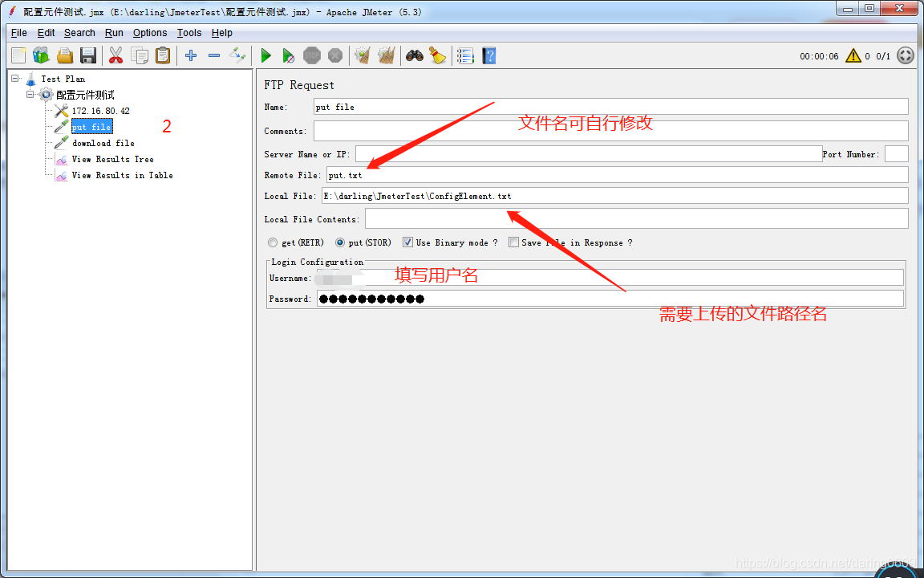Stop the running test via Stop icon
Screen dimensions: 924x578
point(312,55)
